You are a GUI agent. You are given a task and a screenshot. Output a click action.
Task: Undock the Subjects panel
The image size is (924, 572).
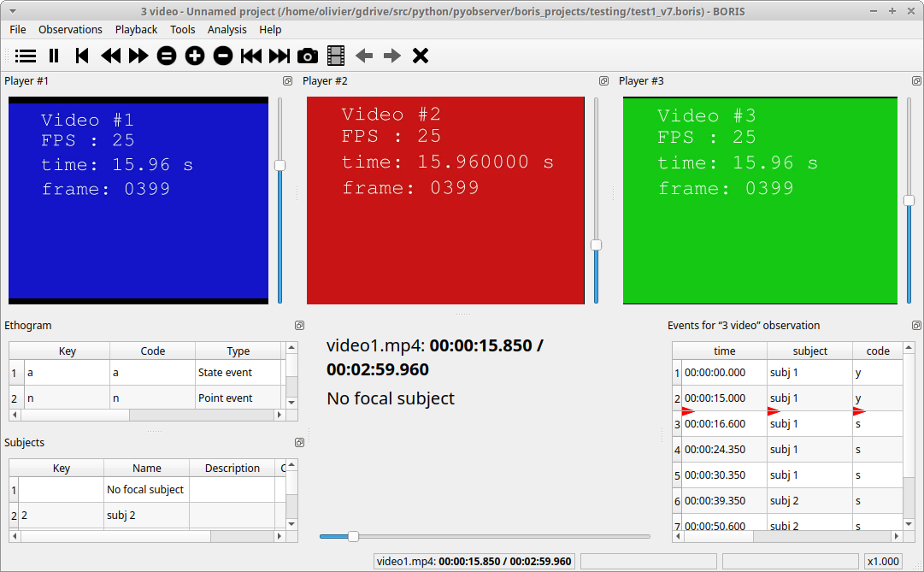[x=299, y=442]
